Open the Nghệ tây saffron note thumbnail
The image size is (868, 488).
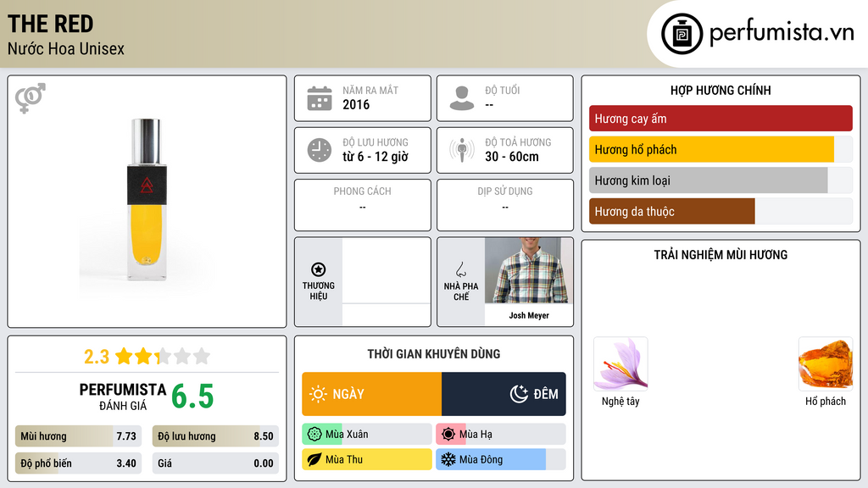click(x=620, y=363)
